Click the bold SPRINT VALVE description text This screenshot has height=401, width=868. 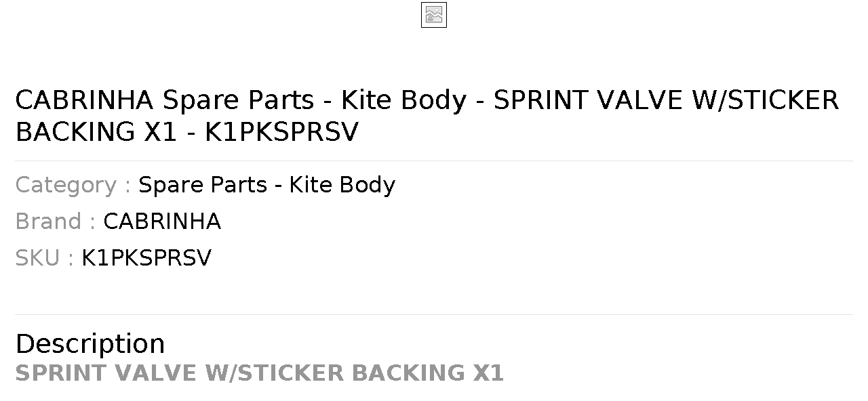pyautogui.click(x=260, y=373)
